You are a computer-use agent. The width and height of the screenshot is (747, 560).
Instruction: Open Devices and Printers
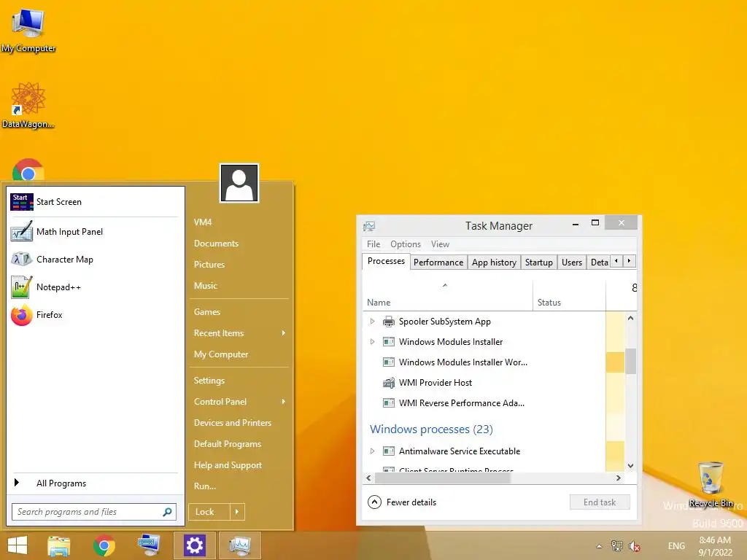233,422
